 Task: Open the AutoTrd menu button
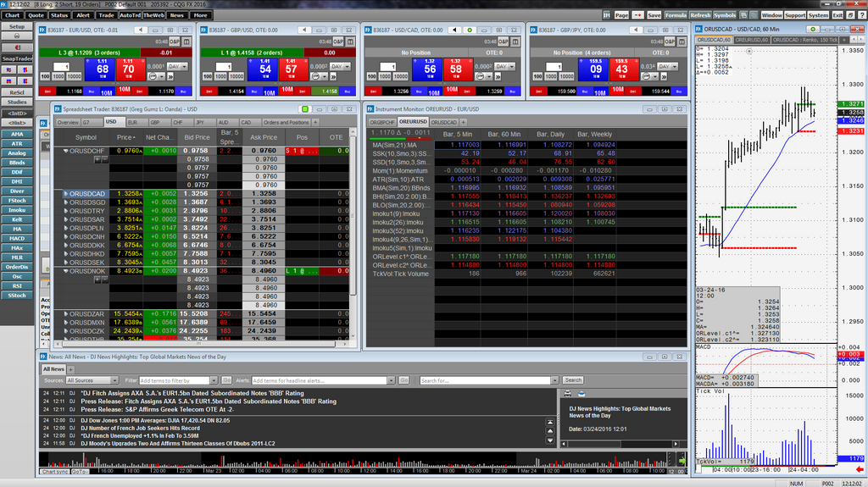(x=130, y=15)
